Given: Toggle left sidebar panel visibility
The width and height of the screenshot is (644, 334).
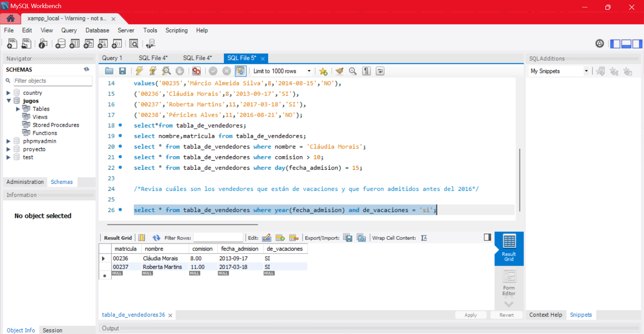Looking at the screenshot, I should tap(615, 44).
